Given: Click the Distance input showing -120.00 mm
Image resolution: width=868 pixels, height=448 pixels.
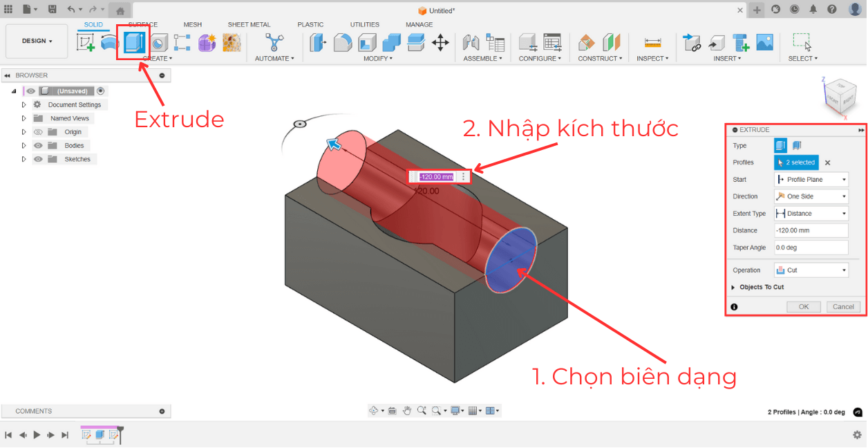Looking at the screenshot, I should 811,230.
